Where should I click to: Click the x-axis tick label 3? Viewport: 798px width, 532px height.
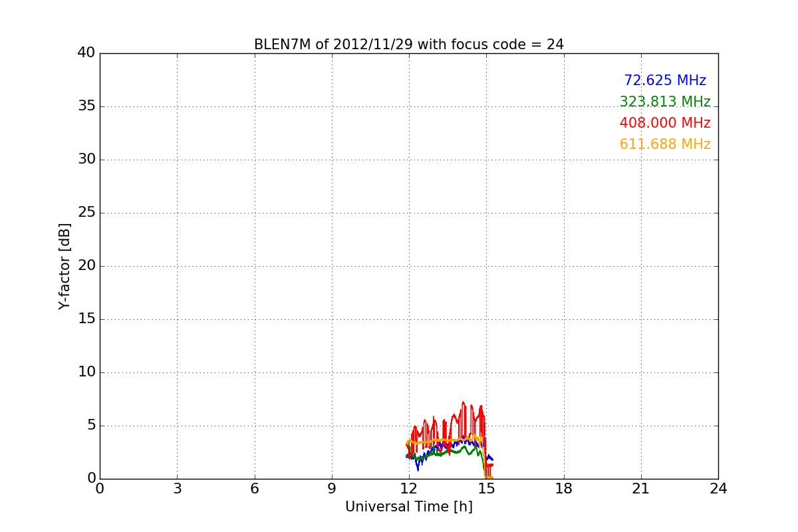[177, 489]
